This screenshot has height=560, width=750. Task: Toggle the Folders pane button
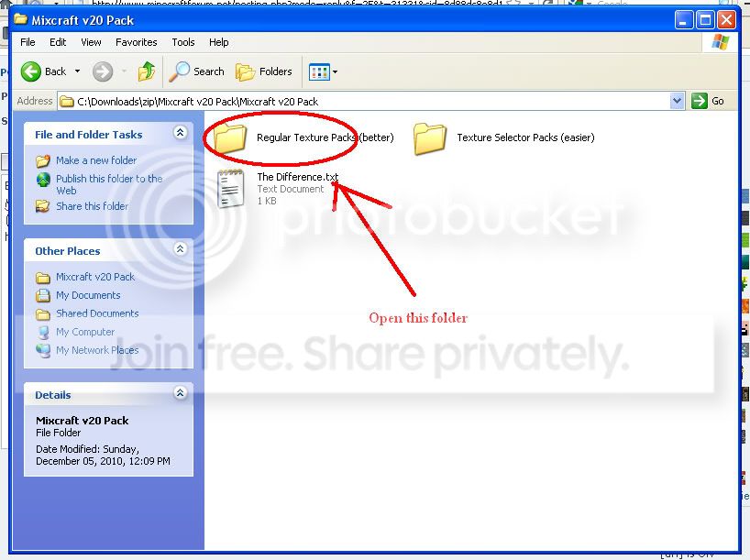pyautogui.click(x=264, y=71)
